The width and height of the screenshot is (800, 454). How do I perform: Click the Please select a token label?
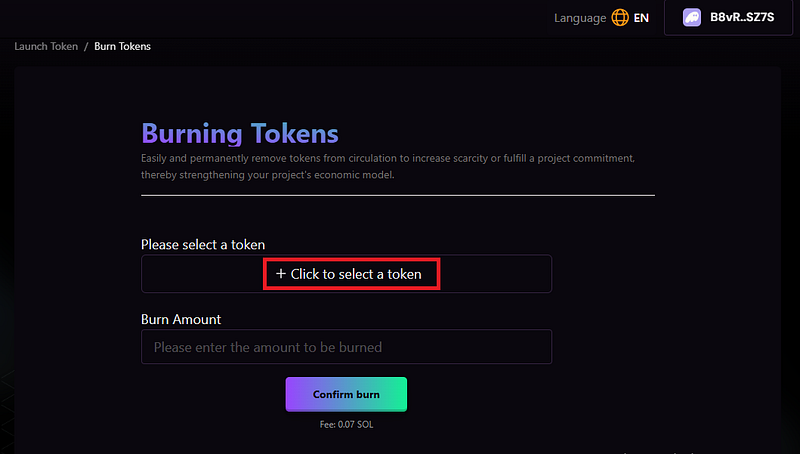(203, 244)
